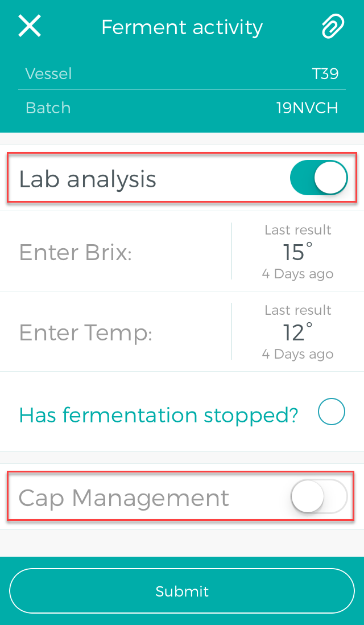
Task: Tap the Batch row label
Action: (48, 108)
